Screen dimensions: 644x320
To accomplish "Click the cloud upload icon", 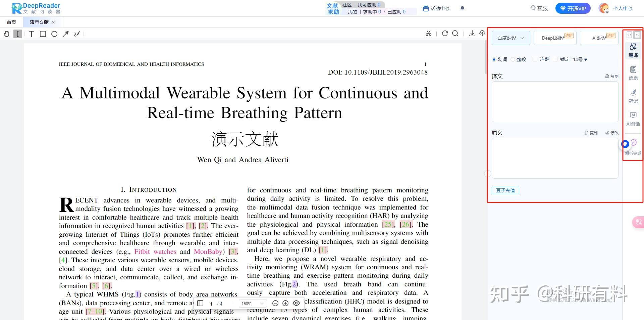I will (x=482, y=33).
